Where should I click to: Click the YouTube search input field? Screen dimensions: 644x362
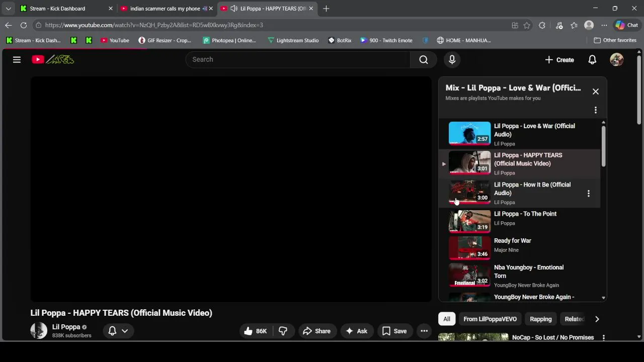coord(298,59)
